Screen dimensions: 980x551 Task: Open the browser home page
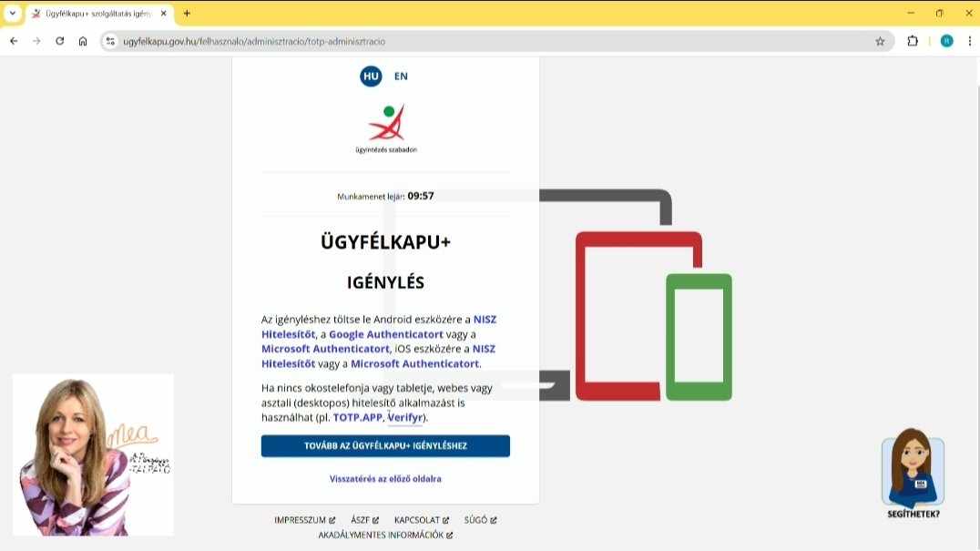[83, 41]
